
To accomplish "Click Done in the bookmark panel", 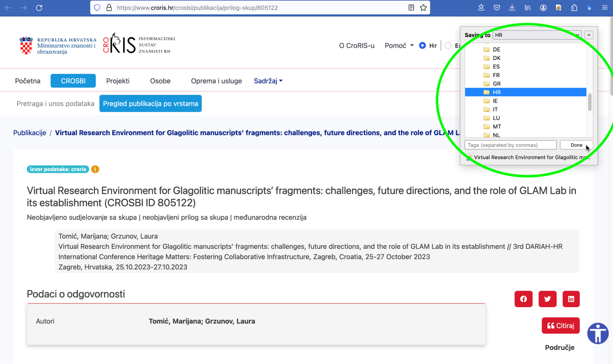I will (x=576, y=145).
